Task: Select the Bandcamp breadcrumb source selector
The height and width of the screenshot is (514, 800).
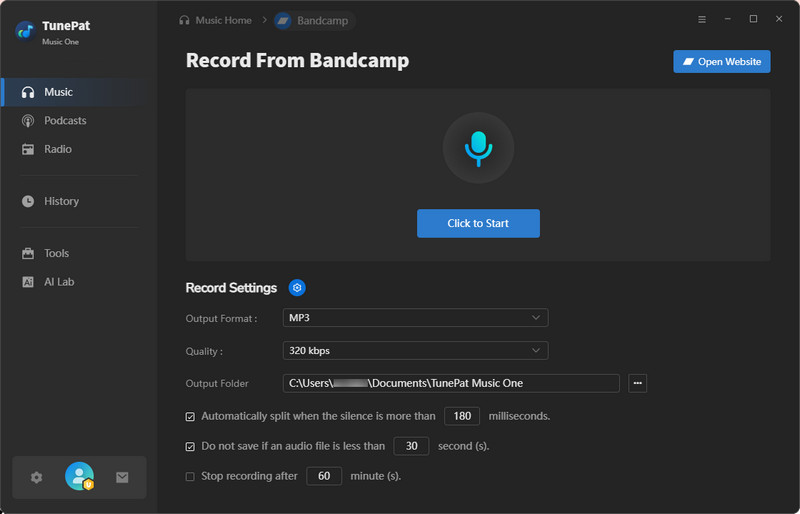Action: [314, 20]
